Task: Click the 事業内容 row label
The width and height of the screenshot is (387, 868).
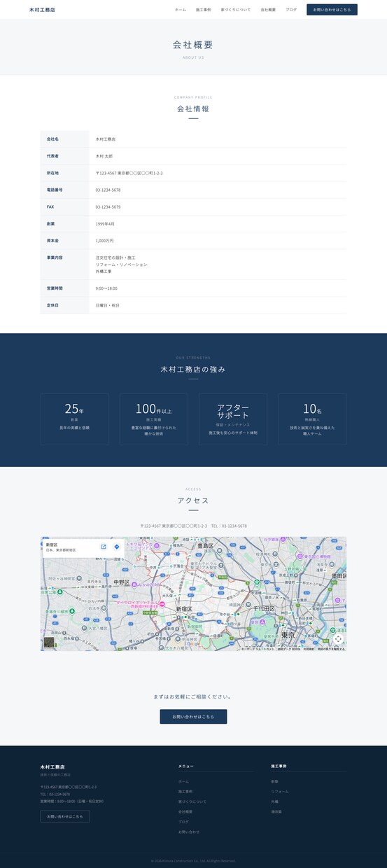Action: pyautogui.click(x=55, y=258)
